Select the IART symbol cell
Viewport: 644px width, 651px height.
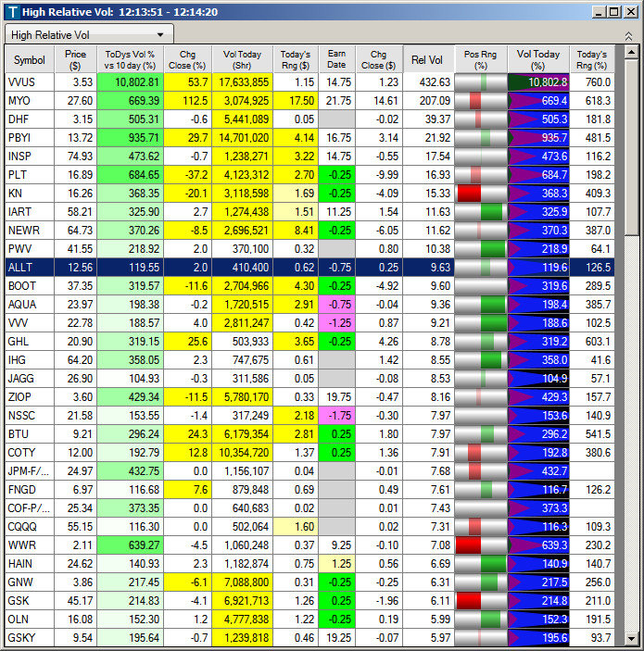(x=29, y=212)
